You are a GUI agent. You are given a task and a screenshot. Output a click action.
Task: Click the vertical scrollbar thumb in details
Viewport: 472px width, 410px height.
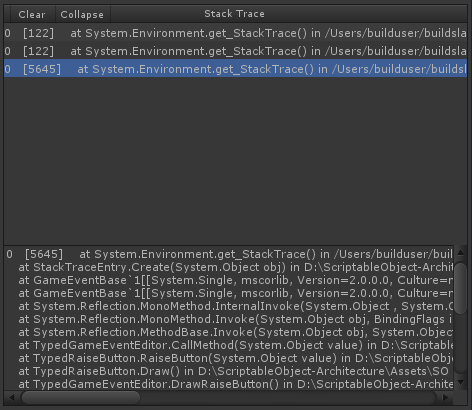pyautogui.click(x=461, y=289)
